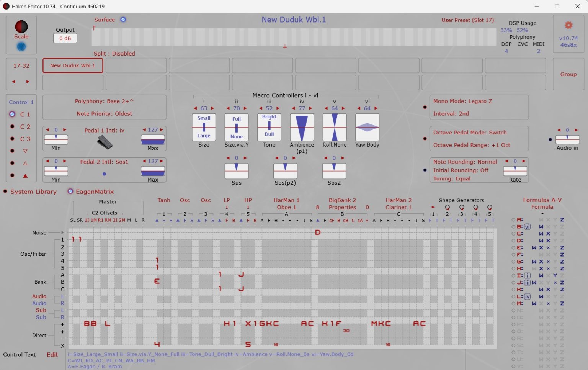Select the New Duduk Wbl.1 preset slot

click(x=73, y=65)
